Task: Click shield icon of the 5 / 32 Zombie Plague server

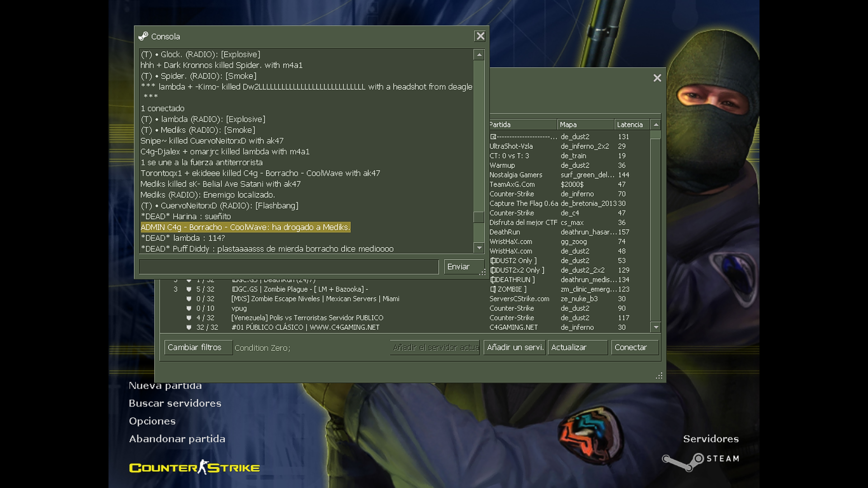Action: [x=189, y=289]
